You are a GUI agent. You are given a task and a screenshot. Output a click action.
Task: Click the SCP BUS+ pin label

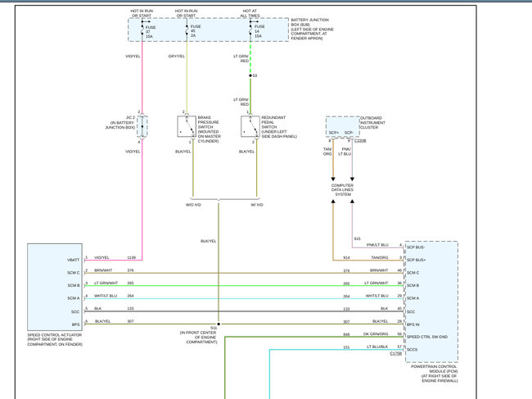coord(416,260)
